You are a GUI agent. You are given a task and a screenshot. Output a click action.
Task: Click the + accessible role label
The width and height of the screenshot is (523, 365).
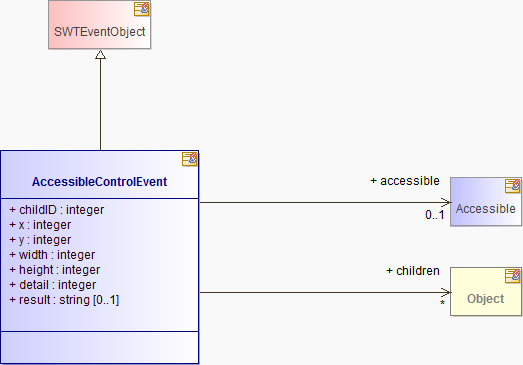405,181
